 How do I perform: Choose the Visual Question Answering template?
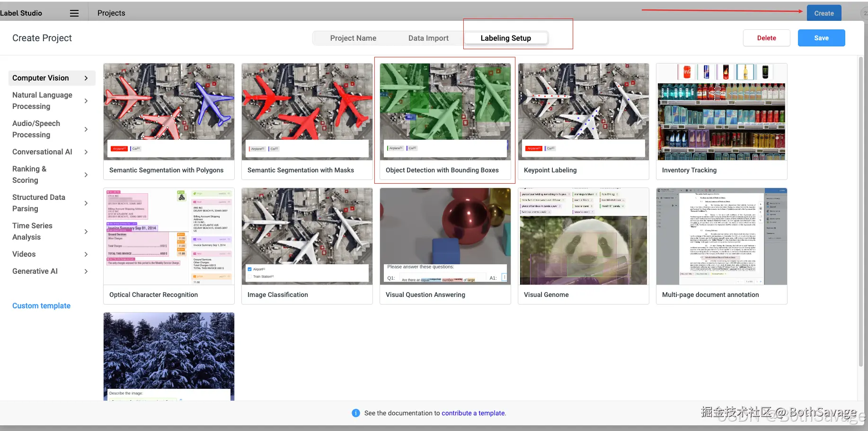[445, 246]
